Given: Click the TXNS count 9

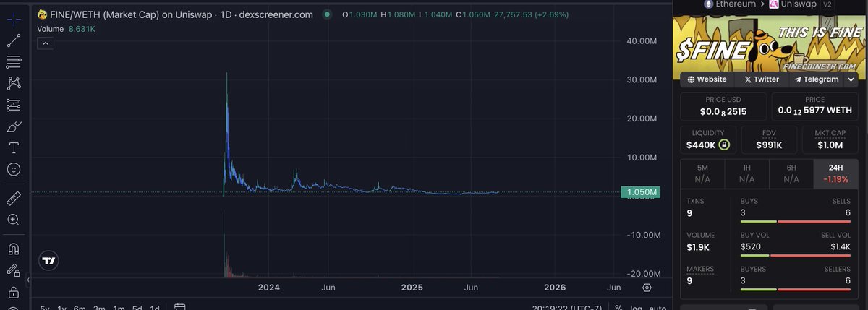Looking at the screenshot, I should tap(689, 213).
